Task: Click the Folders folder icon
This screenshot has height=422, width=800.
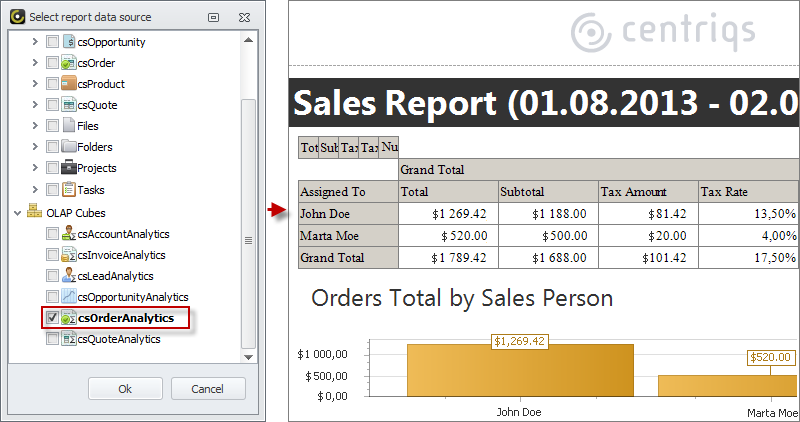Action: 68,146
